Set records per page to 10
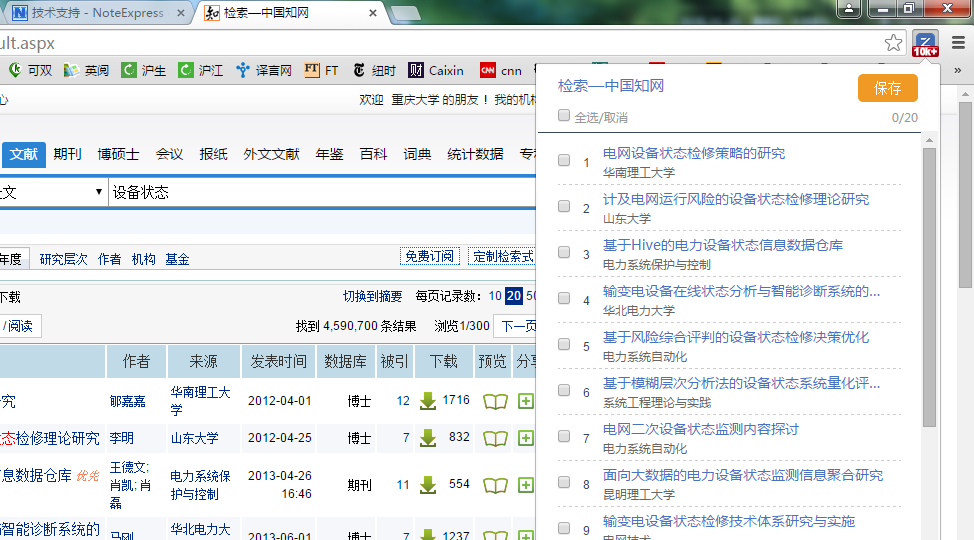Viewport: 974px width, 540px height. [x=495, y=296]
